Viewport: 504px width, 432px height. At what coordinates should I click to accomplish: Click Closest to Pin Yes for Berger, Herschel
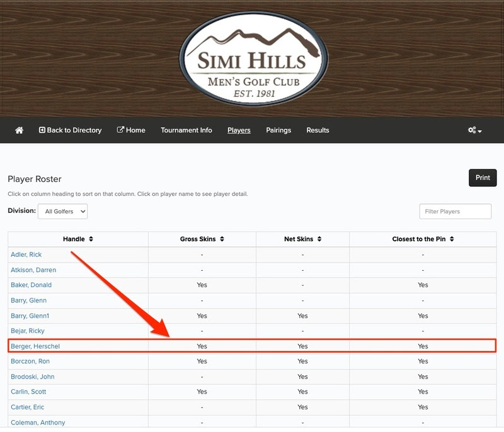[x=423, y=346]
